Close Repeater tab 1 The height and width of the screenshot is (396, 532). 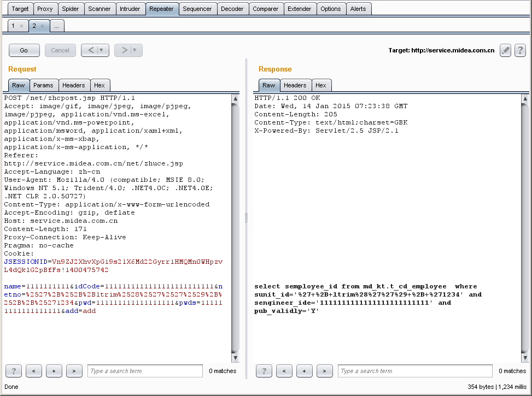click(22, 26)
